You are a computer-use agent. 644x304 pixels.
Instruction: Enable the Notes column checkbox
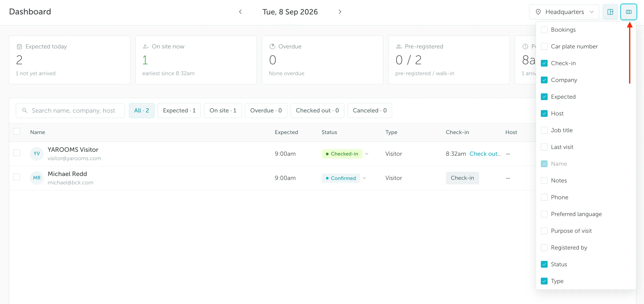point(544,180)
